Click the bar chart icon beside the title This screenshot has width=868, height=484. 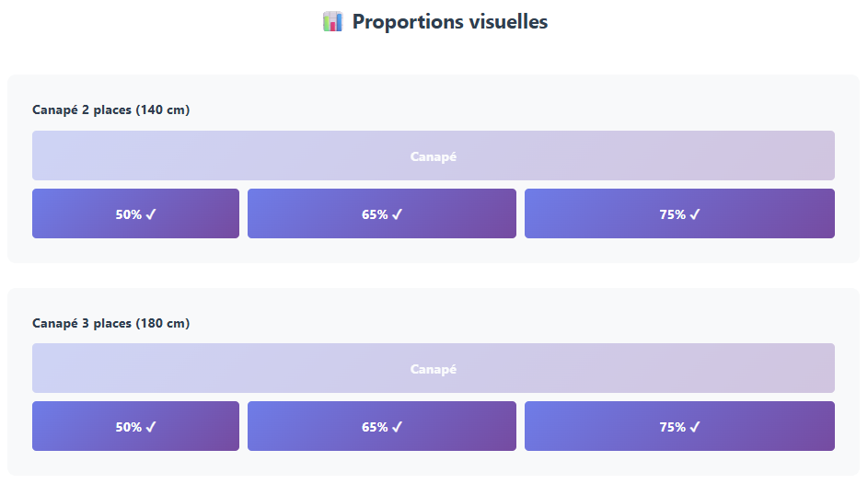pyautogui.click(x=332, y=21)
